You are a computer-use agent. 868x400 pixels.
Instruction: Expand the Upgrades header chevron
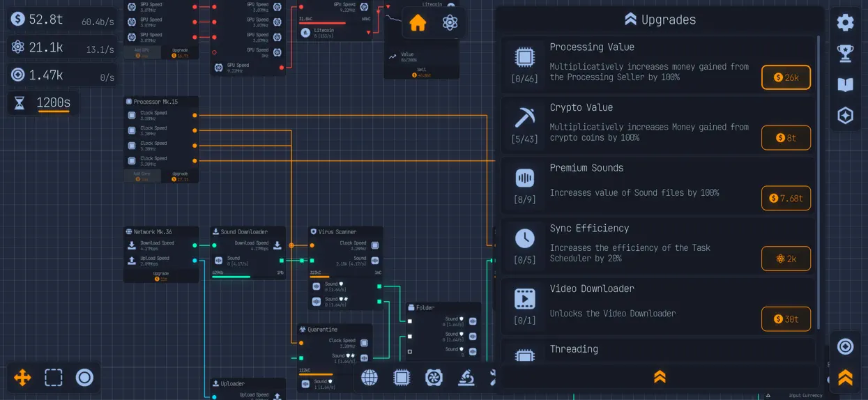coord(630,20)
